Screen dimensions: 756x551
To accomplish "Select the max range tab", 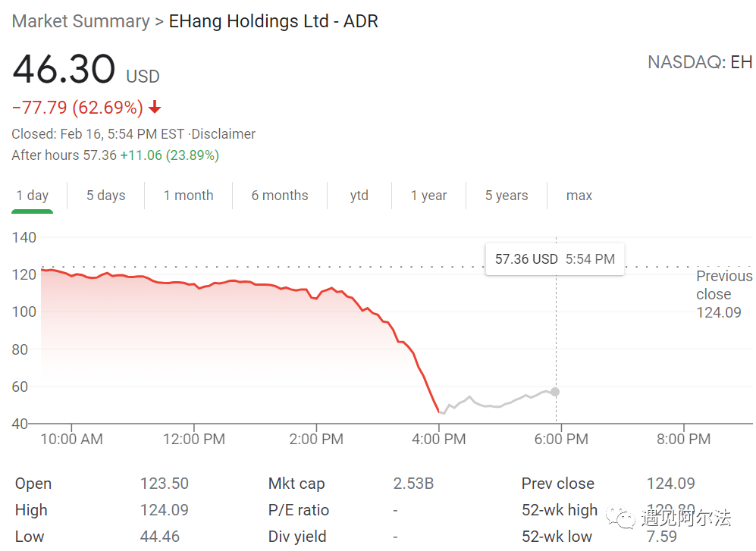I will [579, 196].
